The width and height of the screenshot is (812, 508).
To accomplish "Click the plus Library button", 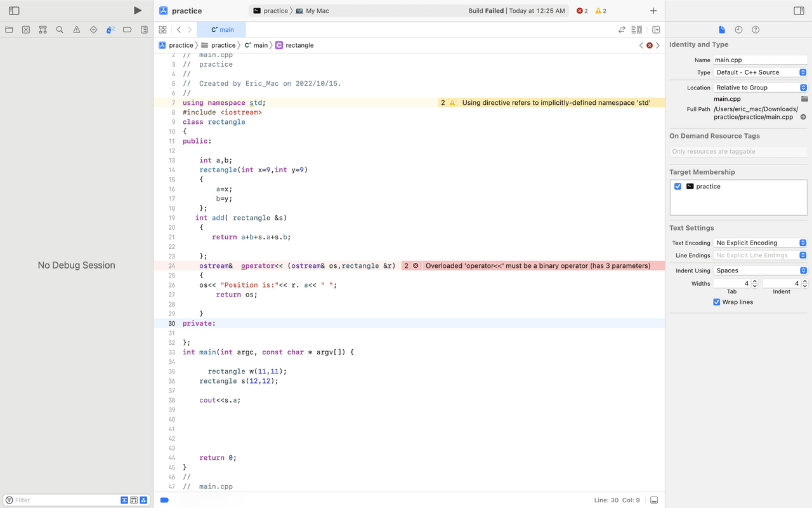I will click(653, 11).
